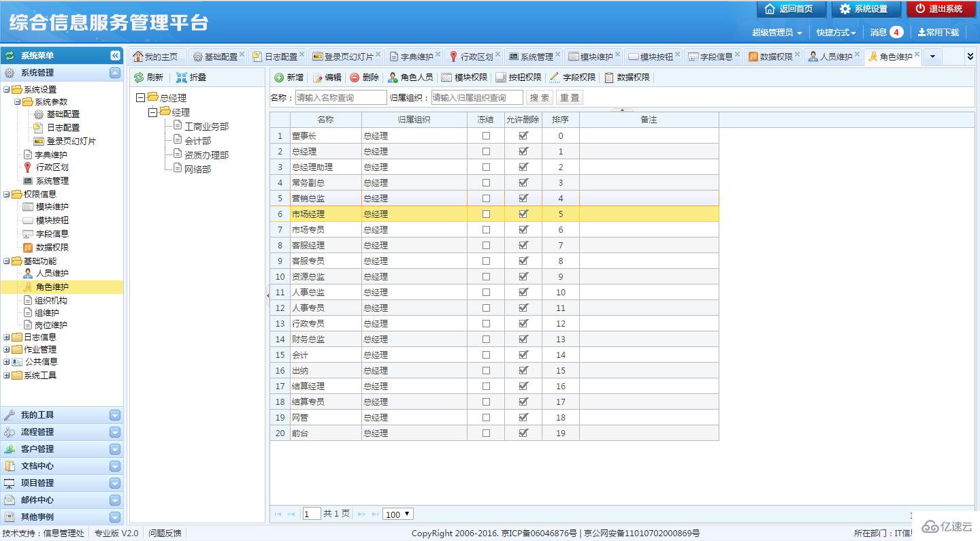Expand 作业管理 sidebar folder
This screenshot has width=980, height=541.
[7, 350]
